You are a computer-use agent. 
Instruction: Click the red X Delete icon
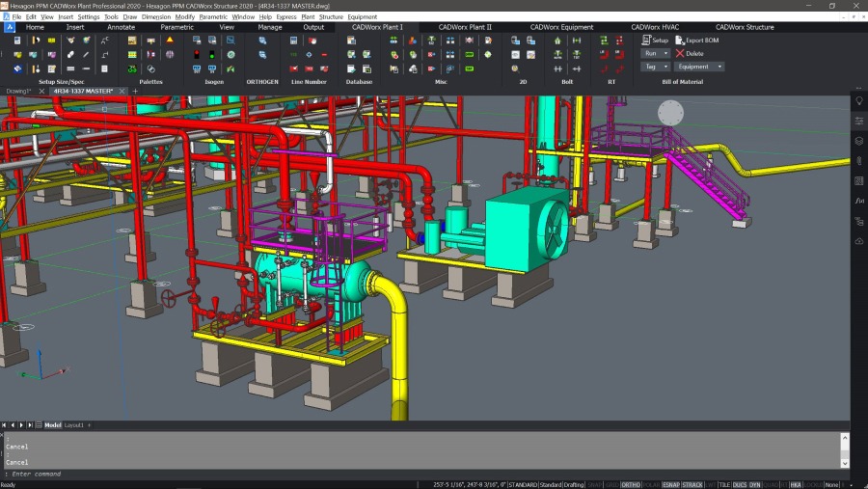click(680, 53)
